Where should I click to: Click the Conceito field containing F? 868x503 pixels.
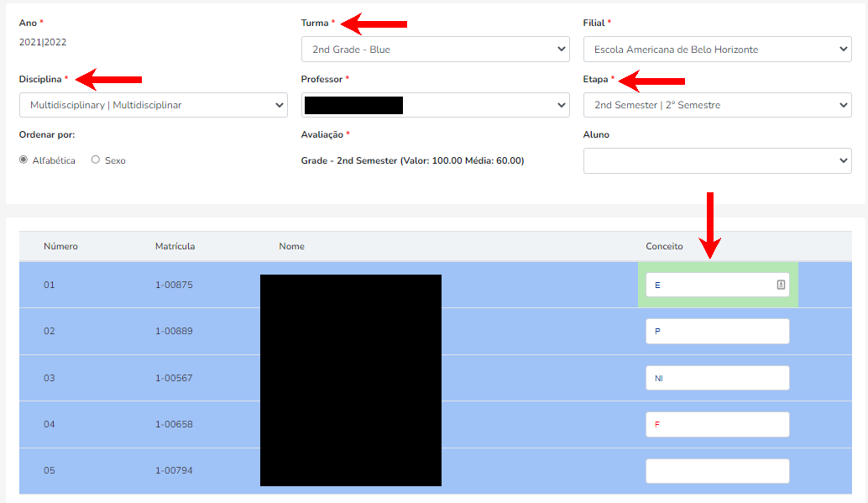[x=718, y=424]
